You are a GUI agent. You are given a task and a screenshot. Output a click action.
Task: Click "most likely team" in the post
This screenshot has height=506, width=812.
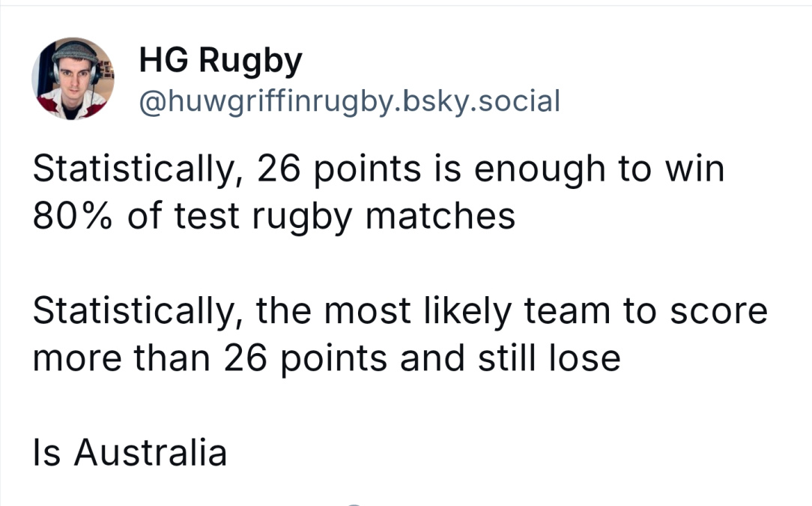pyautogui.click(x=467, y=312)
